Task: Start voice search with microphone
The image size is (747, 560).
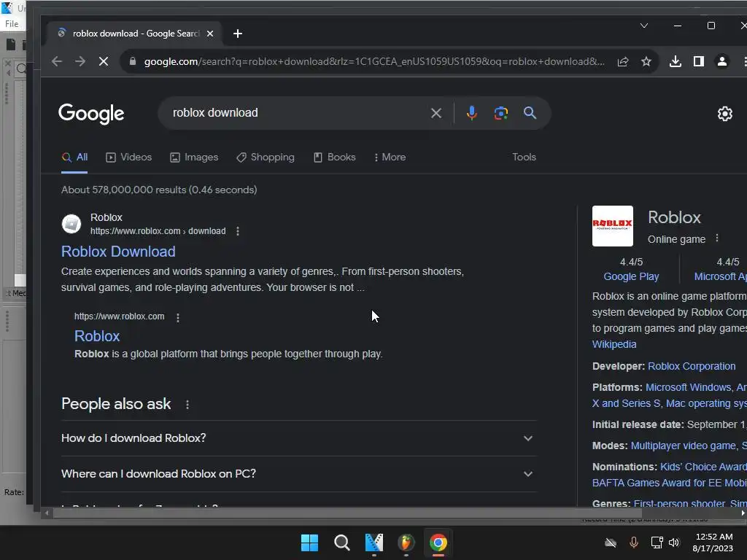Action: pyautogui.click(x=472, y=113)
